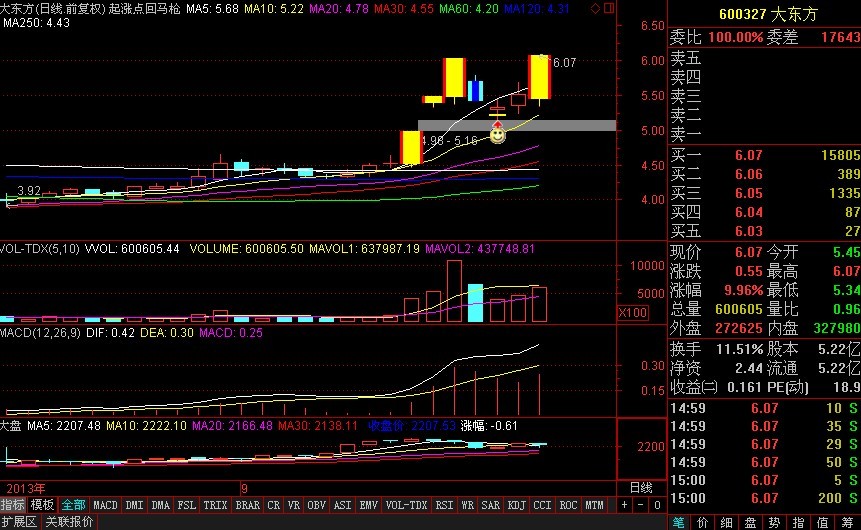Click the red up-arrow marker above smiley
Screen dimensions: 861x530
click(497, 123)
